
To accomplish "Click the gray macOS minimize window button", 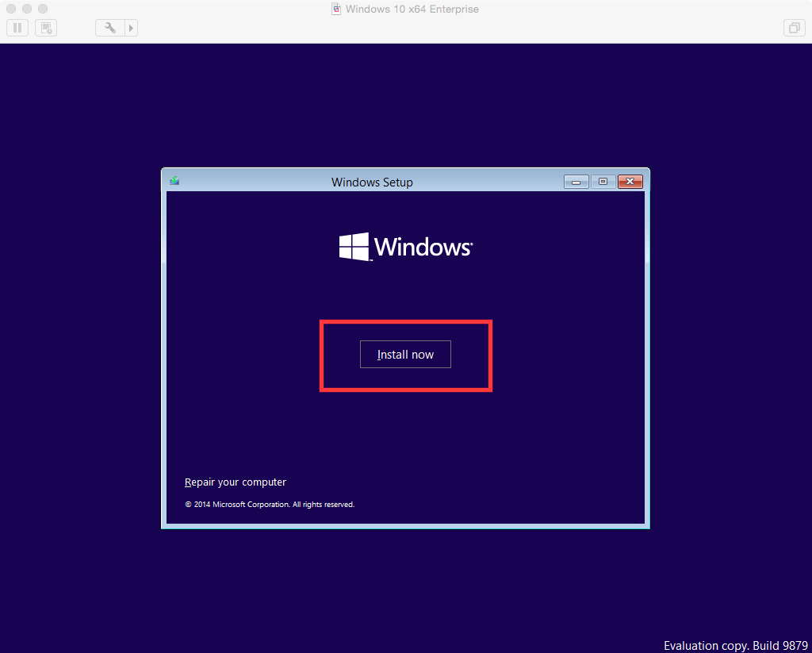I will click(27, 9).
